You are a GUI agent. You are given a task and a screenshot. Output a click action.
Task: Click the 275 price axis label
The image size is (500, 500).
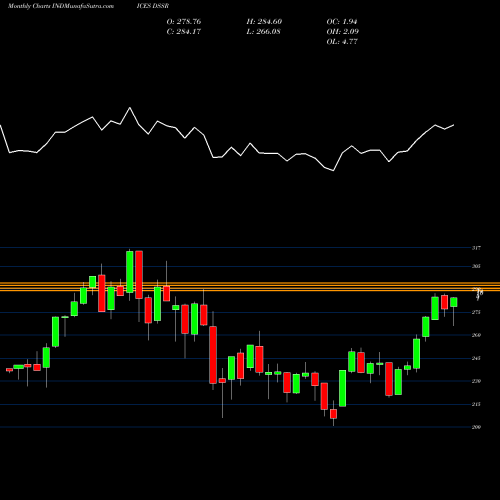pos(476,312)
